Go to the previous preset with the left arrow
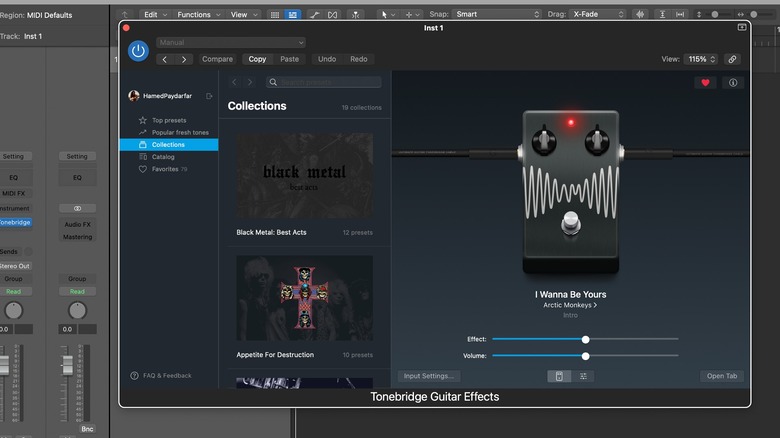This screenshot has width=780, height=438. point(165,59)
